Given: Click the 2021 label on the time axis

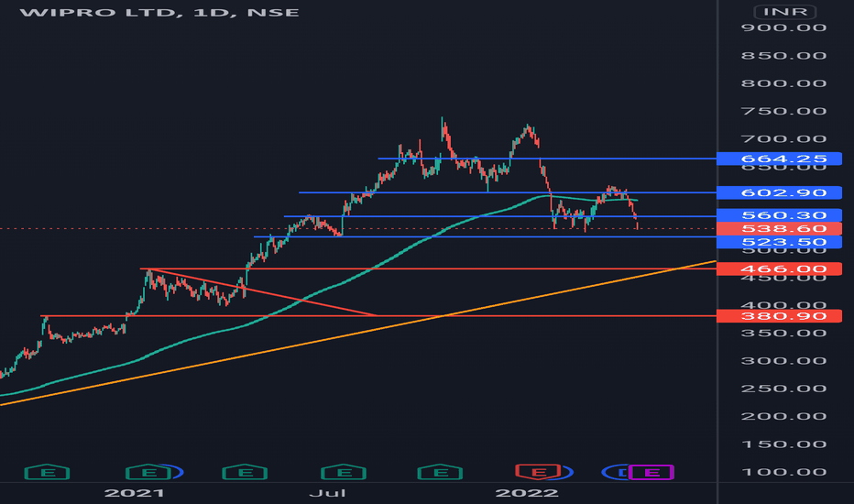Looking at the screenshot, I should 135,493.
